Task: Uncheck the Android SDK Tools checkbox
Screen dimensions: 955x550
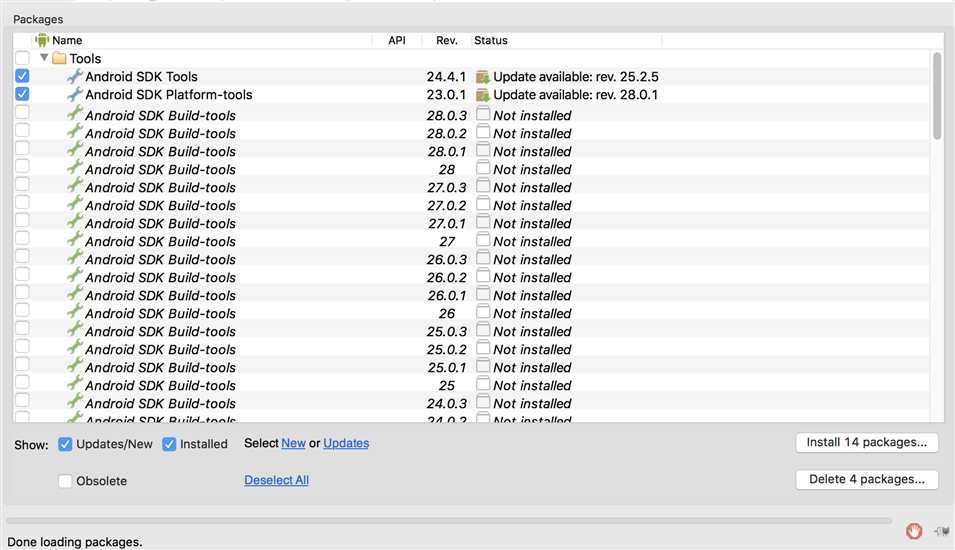Action: point(23,76)
